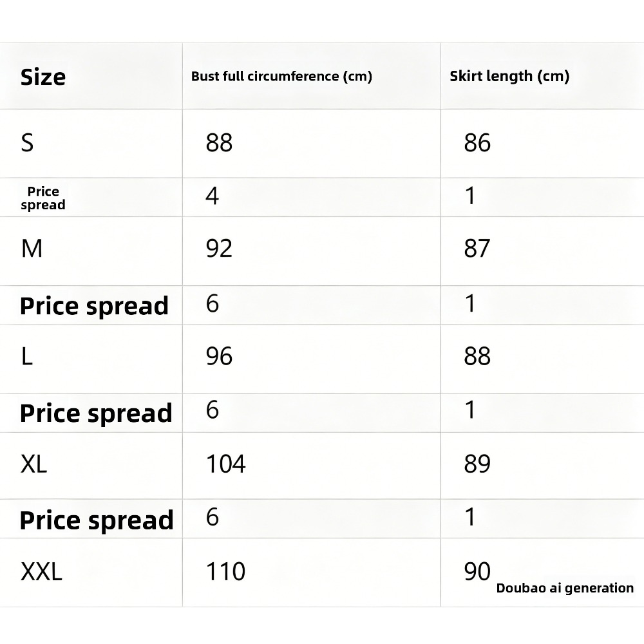Click the small Price spread label below S
The width and height of the screenshot is (644, 644).
tap(43, 198)
